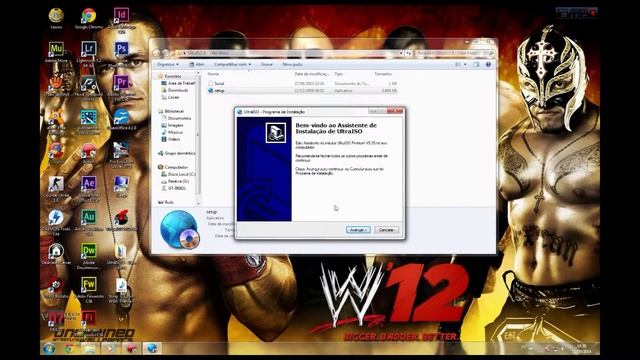Open DAEMON Tools Lite desktop shortcut
Screen dimensions: 640x360
(56, 222)
